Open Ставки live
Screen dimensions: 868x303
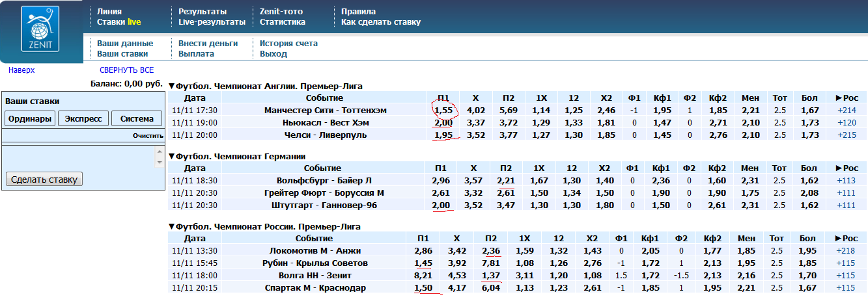click(119, 22)
